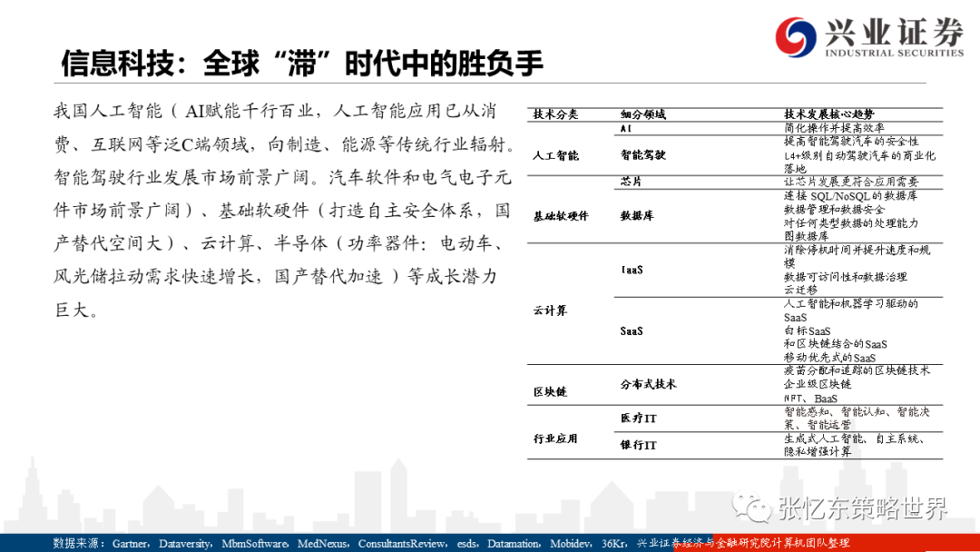
Task: Click the 人工智能 category cell
Action: (555, 155)
